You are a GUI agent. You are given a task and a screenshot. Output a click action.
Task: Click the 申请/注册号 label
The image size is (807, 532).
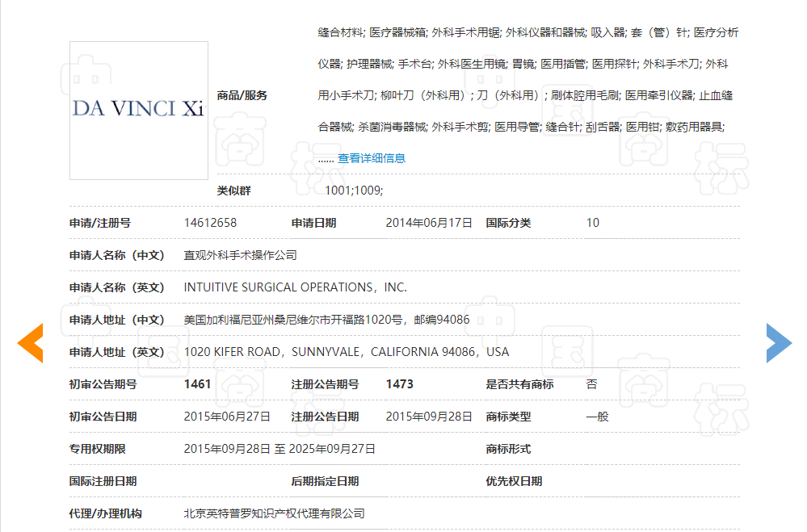click(100, 224)
